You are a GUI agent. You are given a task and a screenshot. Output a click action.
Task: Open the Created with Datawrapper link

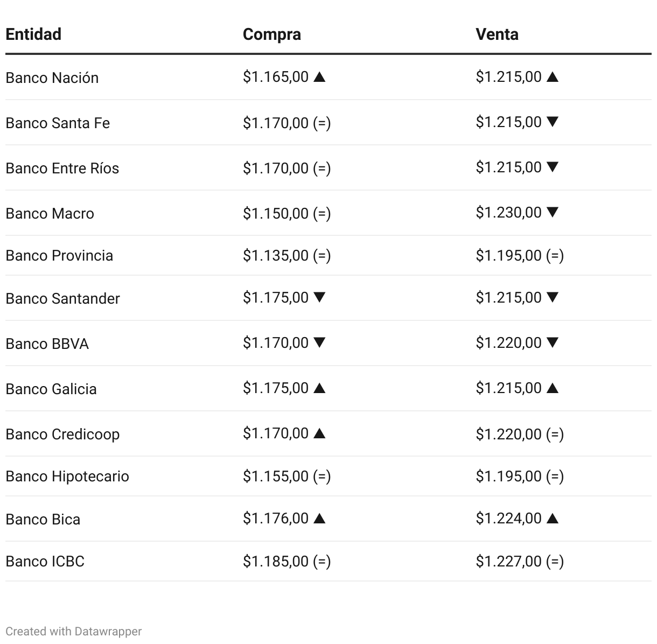74,631
